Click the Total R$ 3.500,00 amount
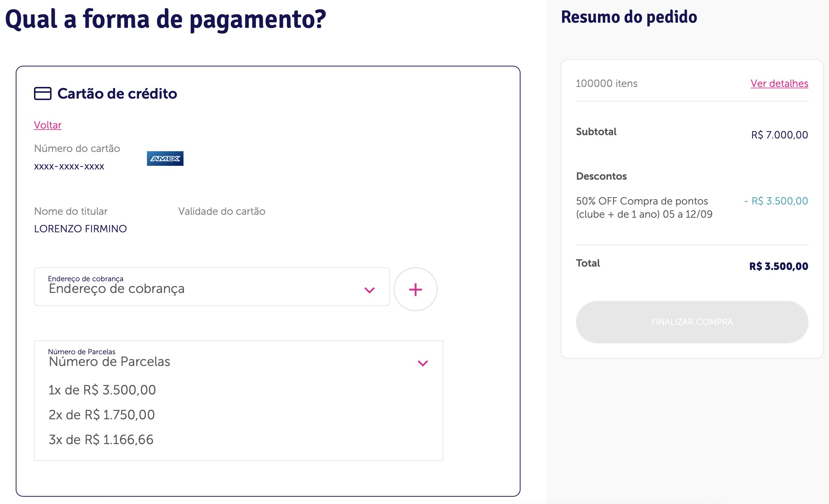This screenshot has height=504, width=829. point(779,266)
